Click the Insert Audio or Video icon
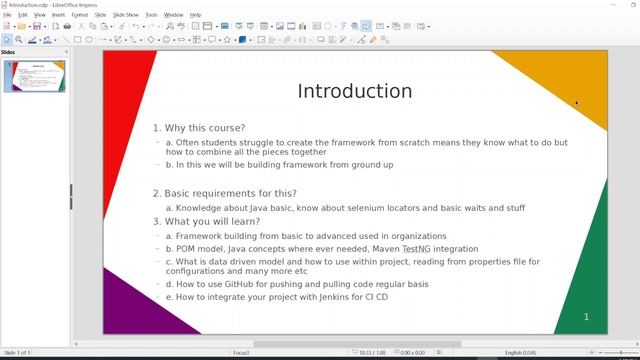The image size is (640, 360). [x=291, y=26]
